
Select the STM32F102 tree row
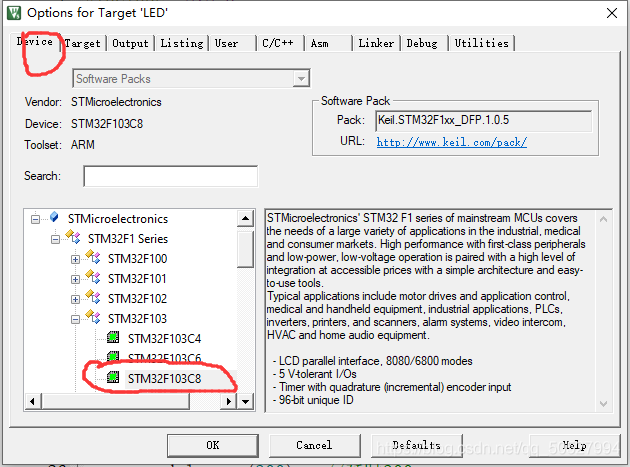tap(137, 299)
